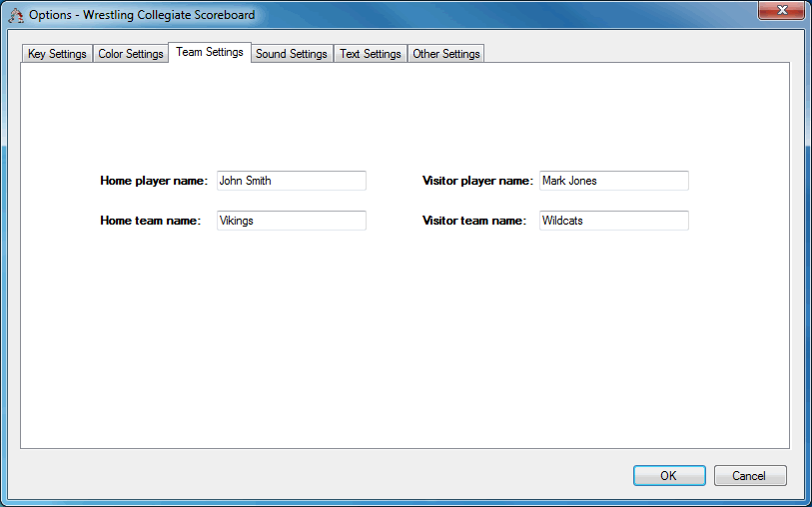Image resolution: width=812 pixels, height=507 pixels.
Task: Go to the Sound Settings tab
Action: (291, 54)
